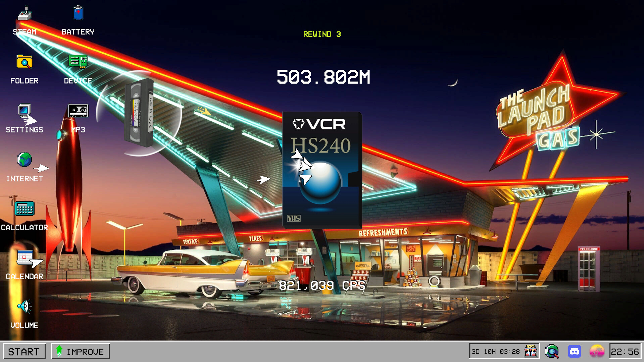Screen dimensions: 644x362
Task: Open the Battery desktop icon
Action: 78,13
